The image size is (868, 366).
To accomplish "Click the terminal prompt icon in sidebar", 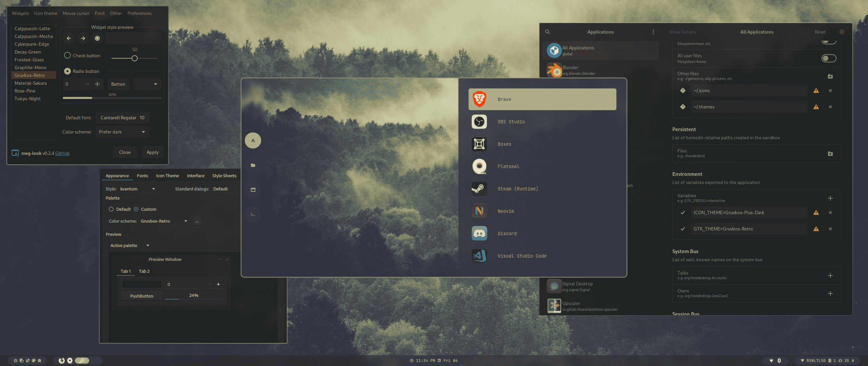I will [253, 215].
